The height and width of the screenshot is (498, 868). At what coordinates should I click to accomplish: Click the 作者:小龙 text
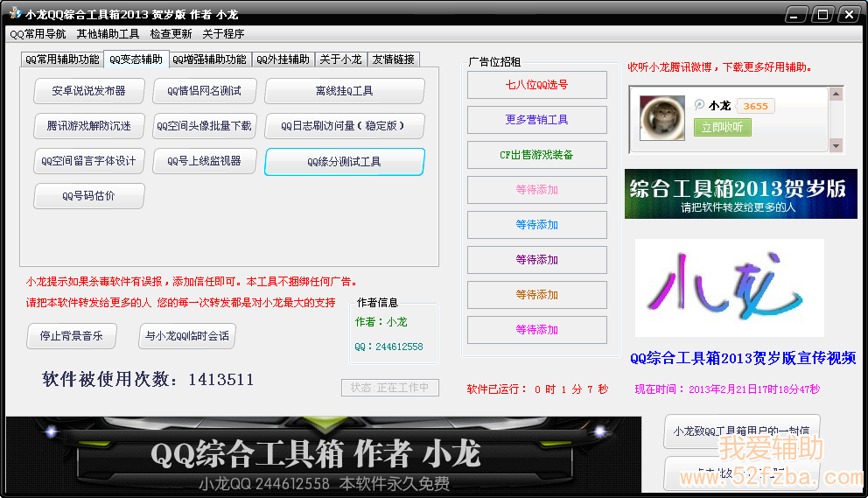coord(381,322)
